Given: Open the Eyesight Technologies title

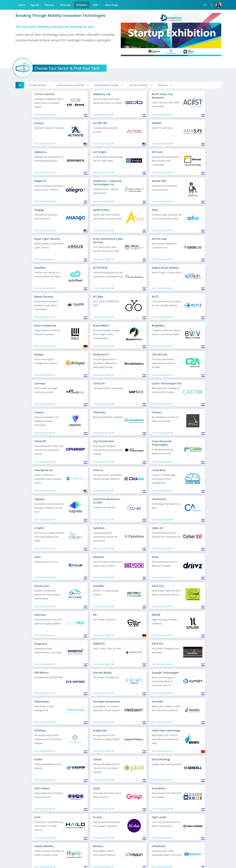Looking at the screenshot, I should (165, 673).
